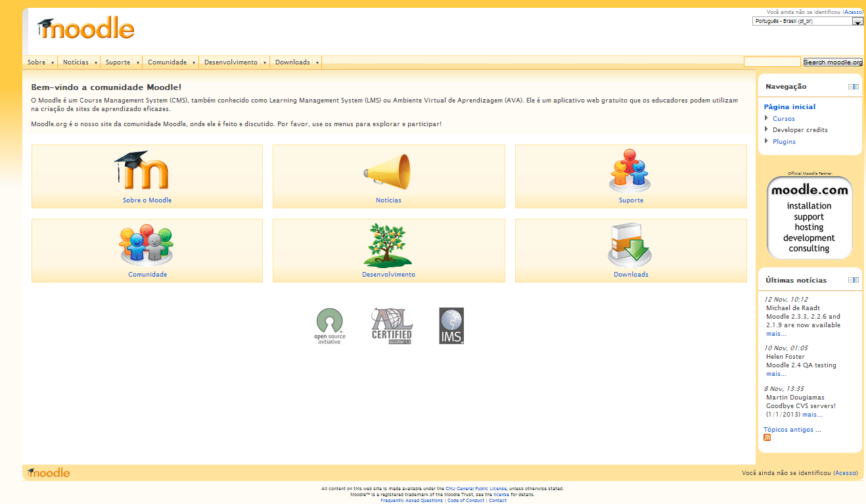Expand the Plugins tree node arrow
The height and width of the screenshot is (504, 866).
click(x=766, y=141)
